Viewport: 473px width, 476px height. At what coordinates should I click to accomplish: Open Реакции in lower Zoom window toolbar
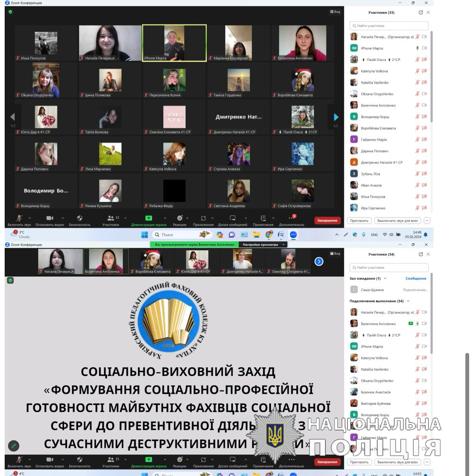180,462
